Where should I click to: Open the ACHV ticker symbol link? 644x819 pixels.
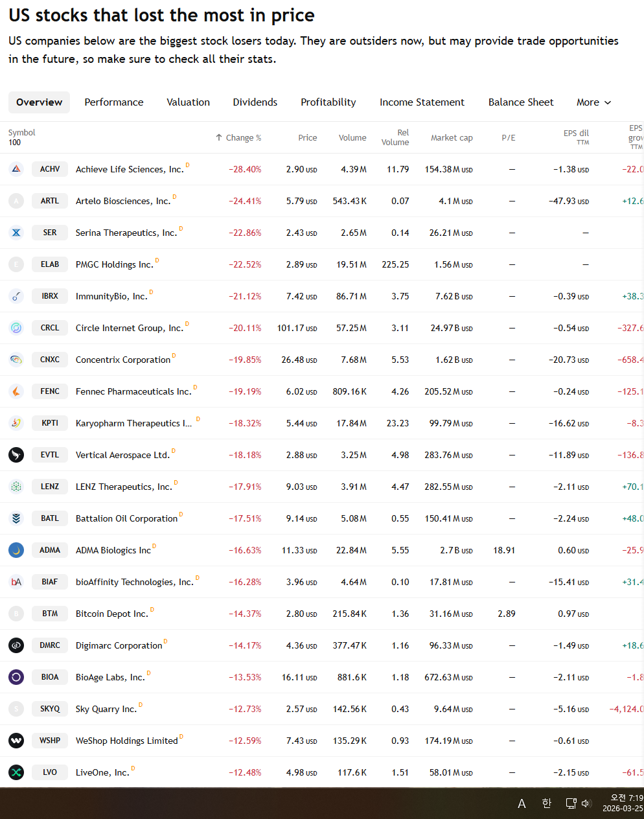pos(50,169)
